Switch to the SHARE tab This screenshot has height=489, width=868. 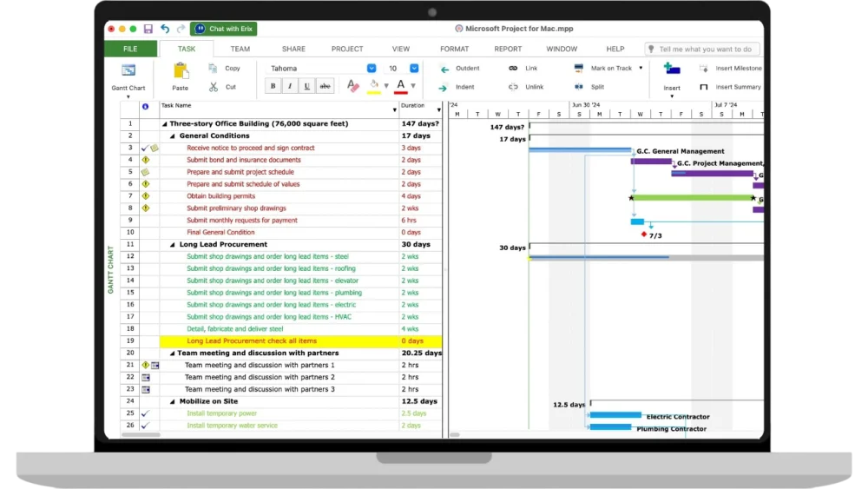point(293,49)
